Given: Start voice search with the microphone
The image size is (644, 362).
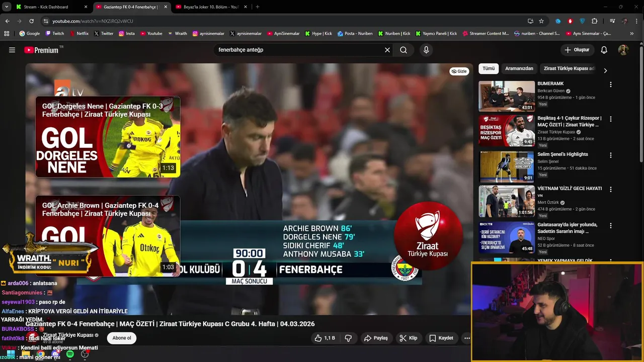Looking at the screenshot, I should (x=426, y=50).
